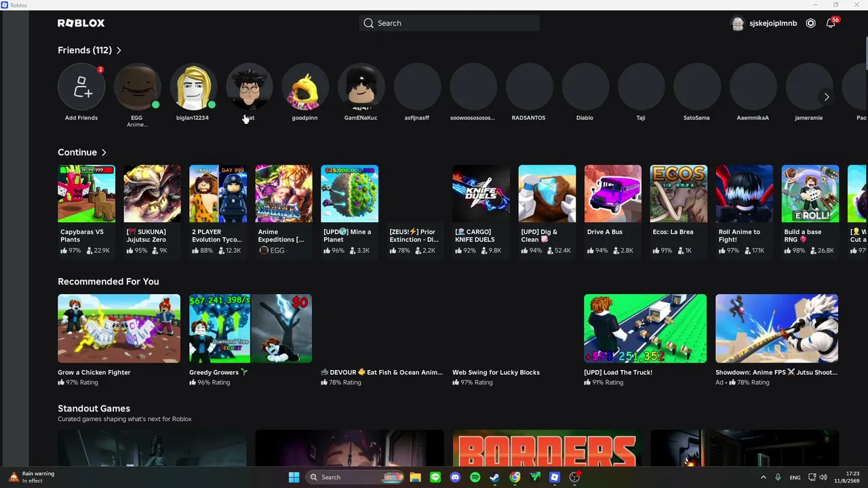Open the Web Swing for Lucky Blocks title
Image resolution: width=868 pixels, height=488 pixels.
point(496,372)
